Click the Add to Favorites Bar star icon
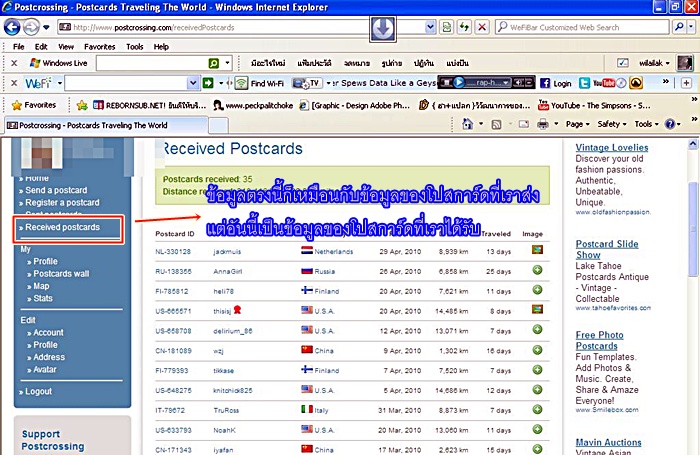 point(82,105)
